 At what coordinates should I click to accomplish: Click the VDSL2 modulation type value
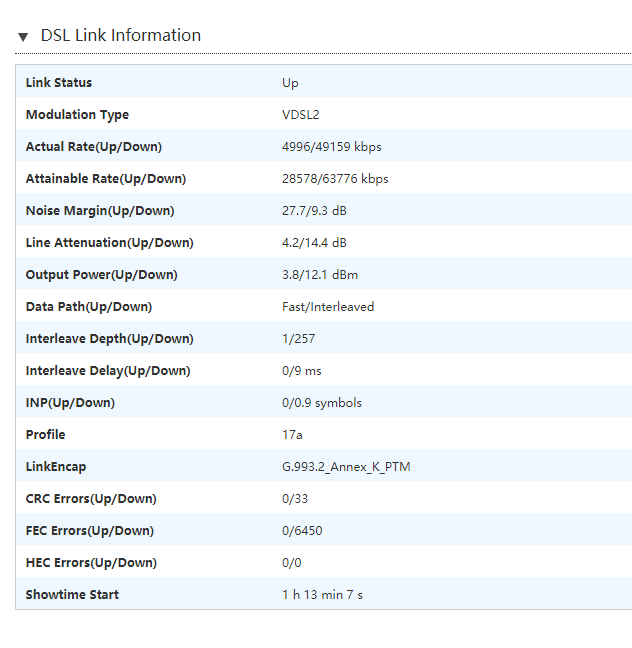(x=301, y=115)
